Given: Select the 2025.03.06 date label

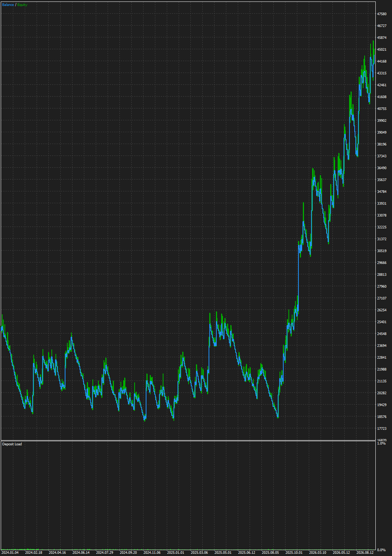Looking at the screenshot, I should pyautogui.click(x=199, y=553).
